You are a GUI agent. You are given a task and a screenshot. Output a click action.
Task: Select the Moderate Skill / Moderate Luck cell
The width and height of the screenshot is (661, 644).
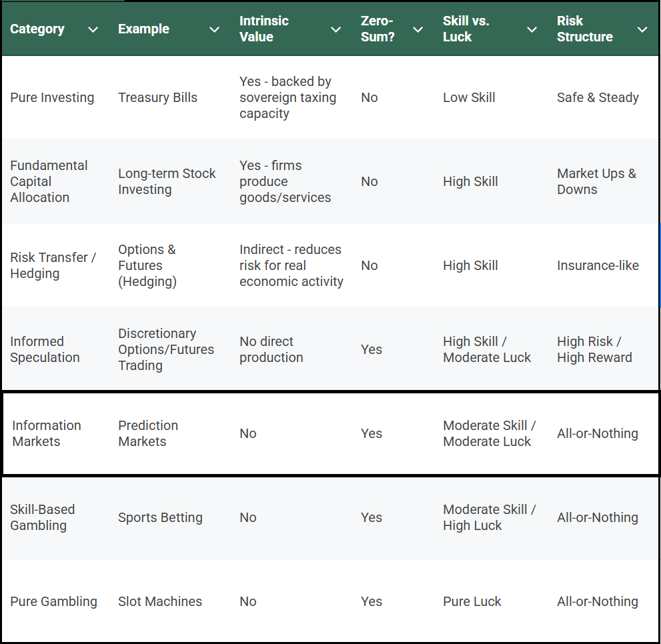pos(490,433)
